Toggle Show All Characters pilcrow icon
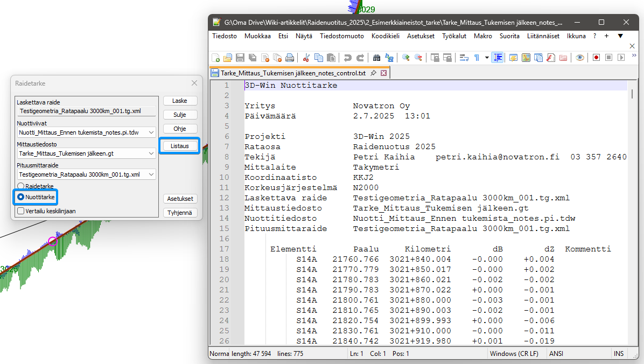 coord(477,58)
